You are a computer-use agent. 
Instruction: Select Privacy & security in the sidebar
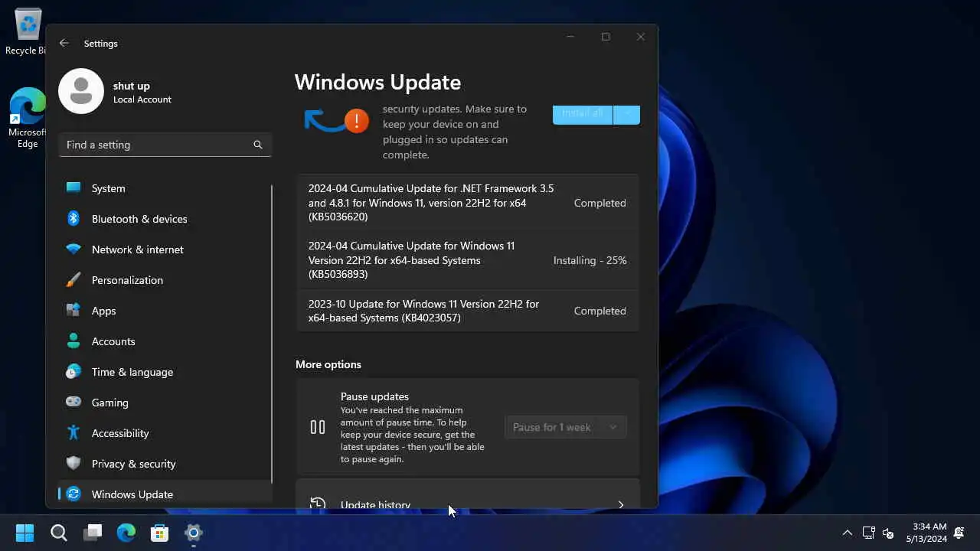165,463
